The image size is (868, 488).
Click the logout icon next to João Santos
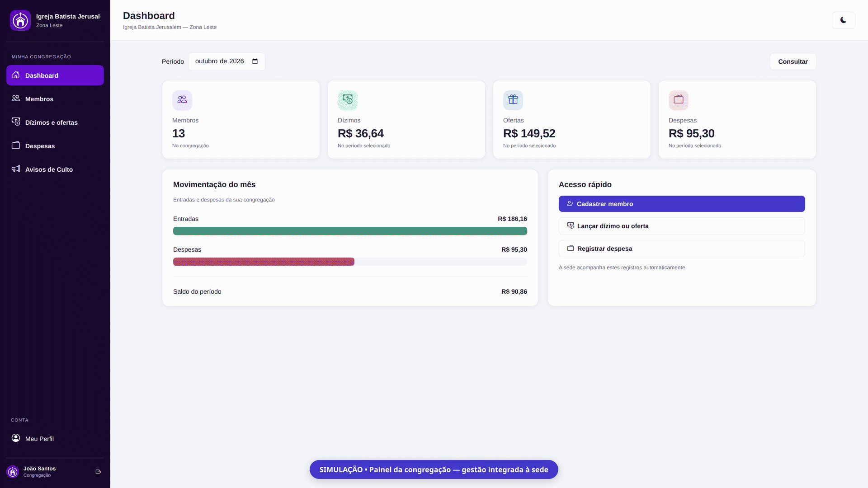(x=99, y=472)
